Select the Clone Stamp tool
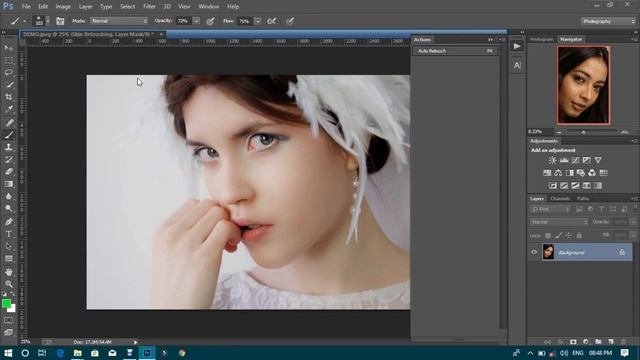640x360 pixels. (x=9, y=147)
